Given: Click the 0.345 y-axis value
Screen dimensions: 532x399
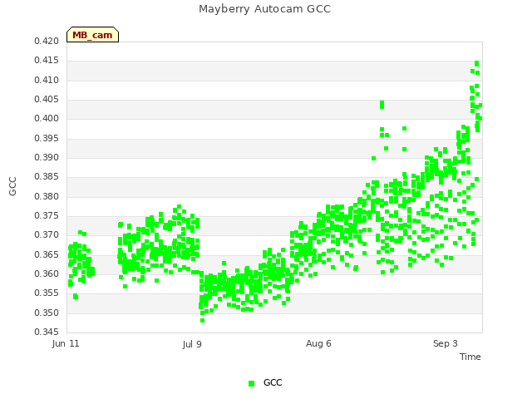Looking at the screenshot, I should [47, 332].
